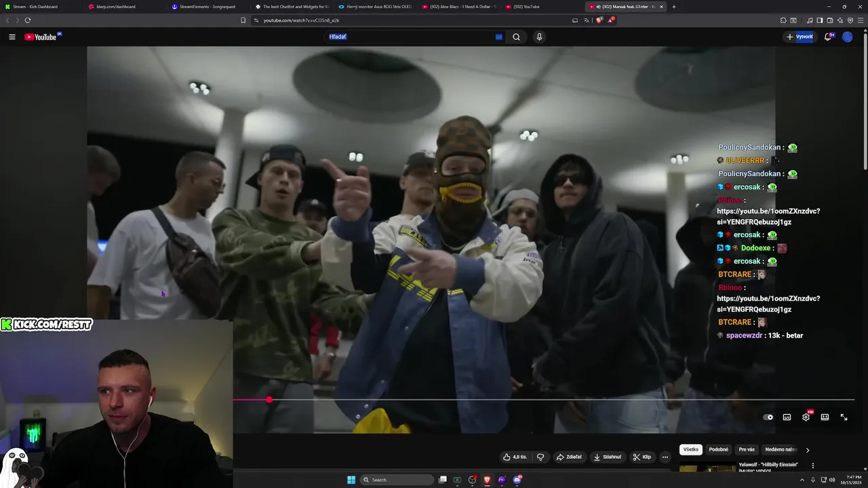Open the Brave Leo AI sparkle icon

pos(840,20)
